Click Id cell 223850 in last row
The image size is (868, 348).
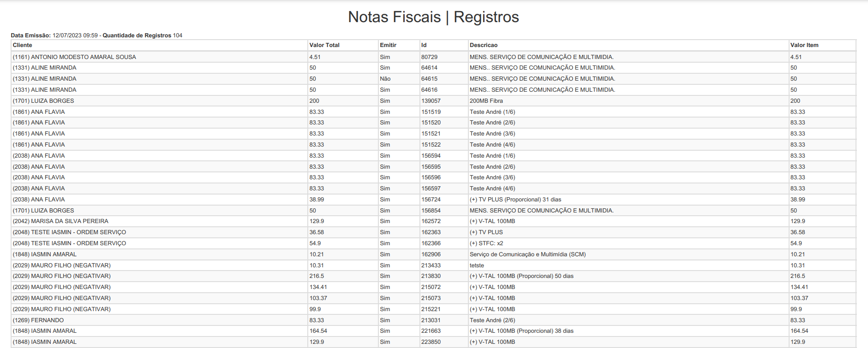431,342
